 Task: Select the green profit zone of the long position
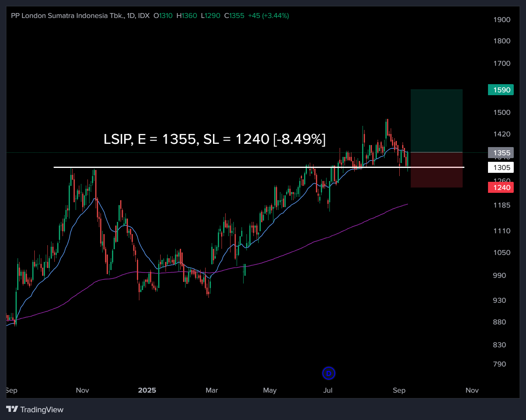pyautogui.click(x=436, y=121)
